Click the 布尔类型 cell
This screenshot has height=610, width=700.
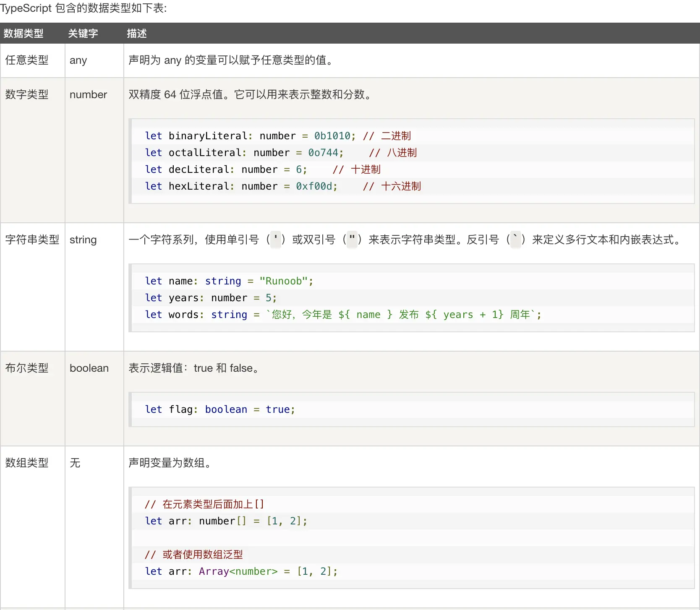pyautogui.click(x=27, y=368)
